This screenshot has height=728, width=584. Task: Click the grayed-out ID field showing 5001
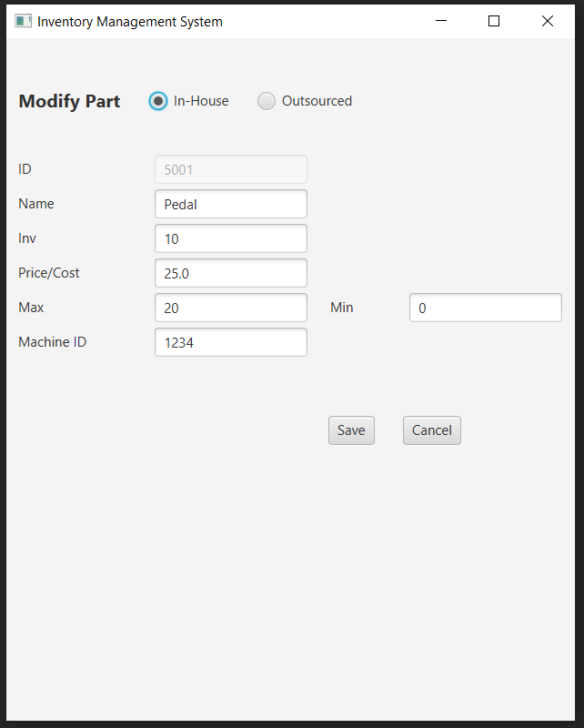pyautogui.click(x=230, y=169)
